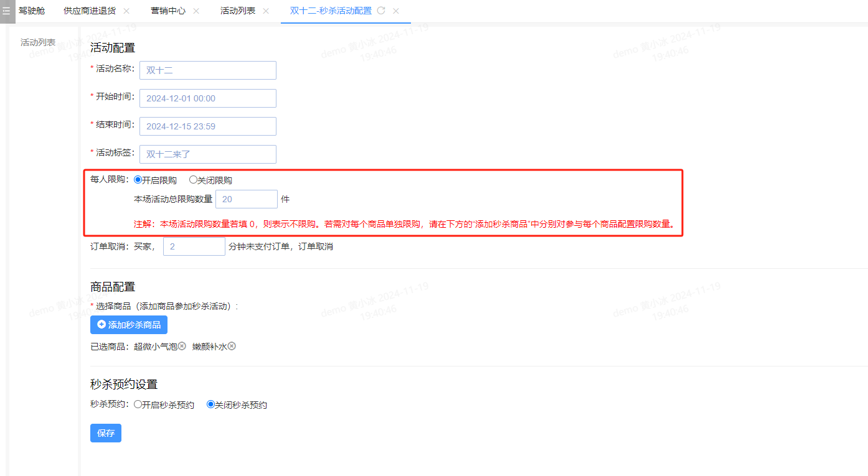The width and height of the screenshot is (868, 476).
Task: Select the 开启限购 radio option
Action: (138, 180)
